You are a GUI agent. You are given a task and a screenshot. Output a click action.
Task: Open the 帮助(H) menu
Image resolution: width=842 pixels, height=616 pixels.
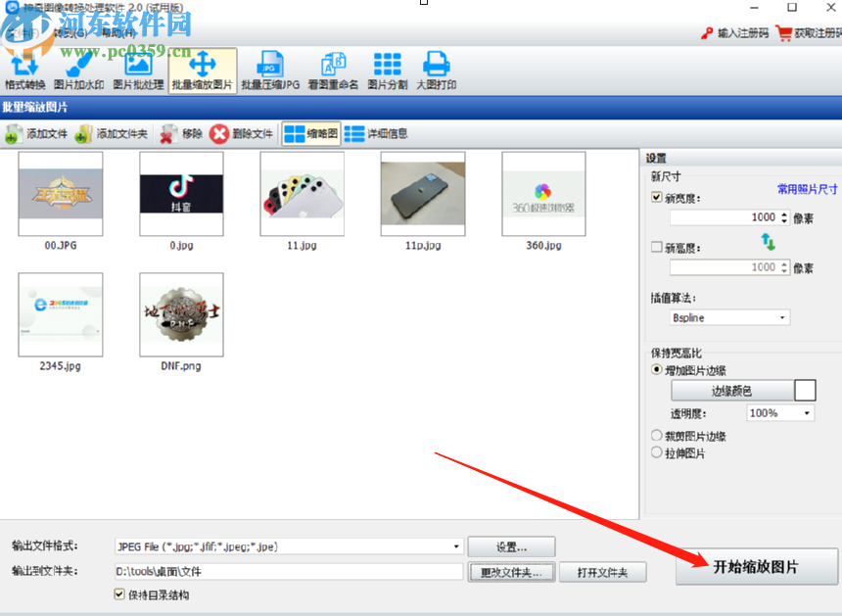click(118, 33)
